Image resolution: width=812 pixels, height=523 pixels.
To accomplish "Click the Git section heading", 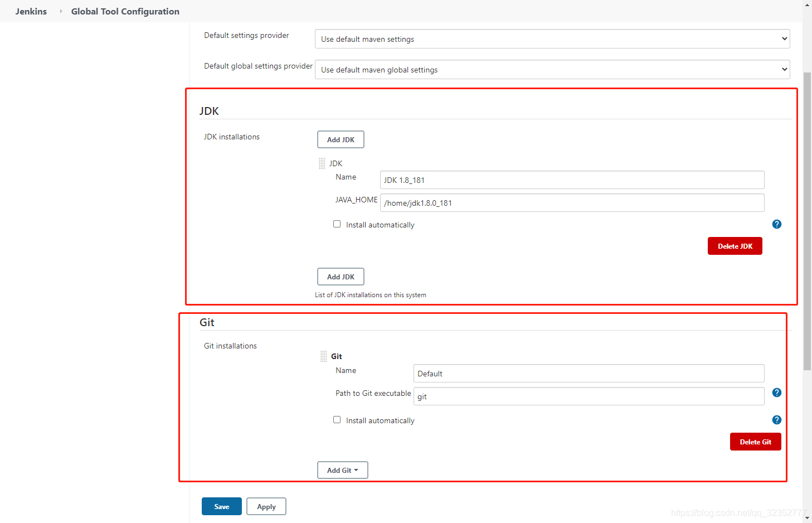I will coord(207,322).
